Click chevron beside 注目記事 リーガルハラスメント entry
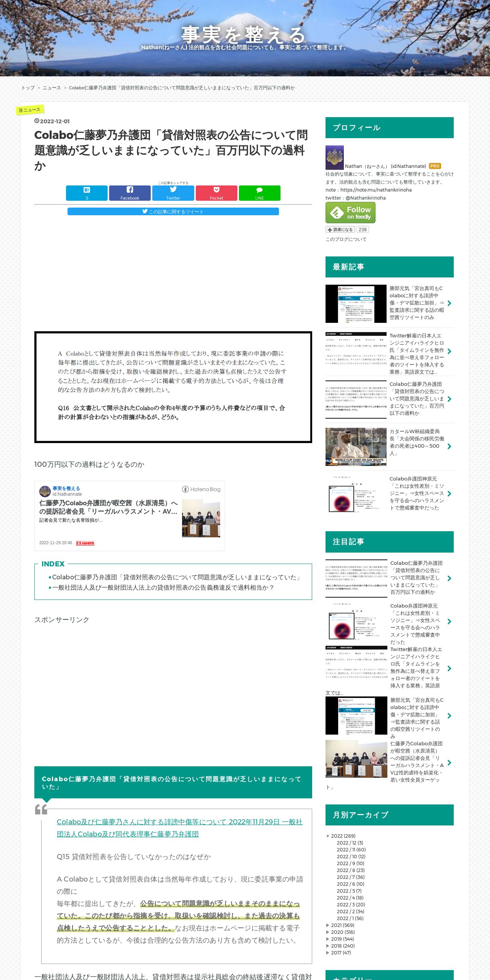Viewport: 490px width, 980px height. tap(449, 763)
